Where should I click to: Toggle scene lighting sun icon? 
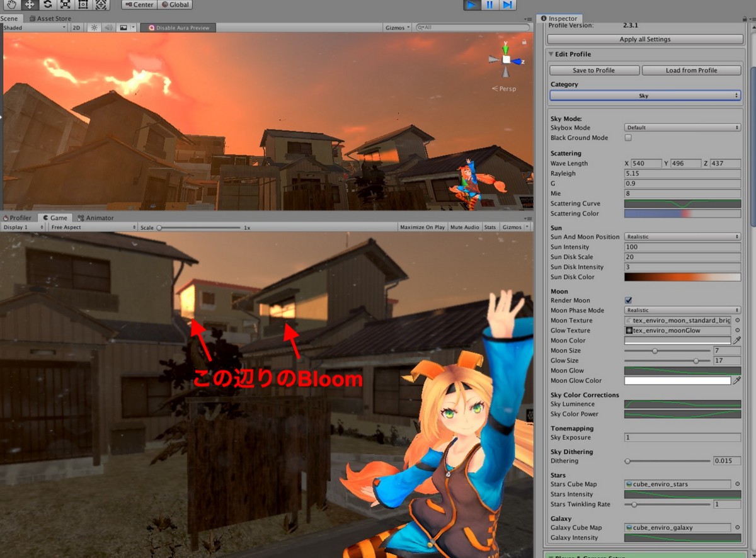pyautogui.click(x=94, y=28)
